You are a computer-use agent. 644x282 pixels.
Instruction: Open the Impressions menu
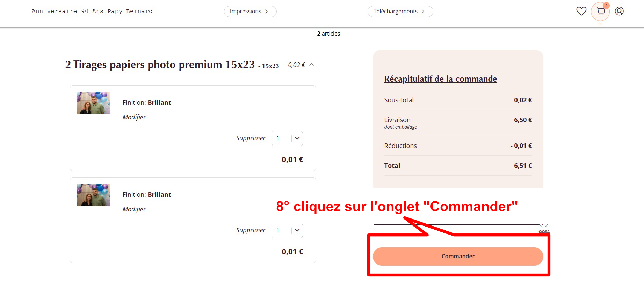[x=250, y=11]
